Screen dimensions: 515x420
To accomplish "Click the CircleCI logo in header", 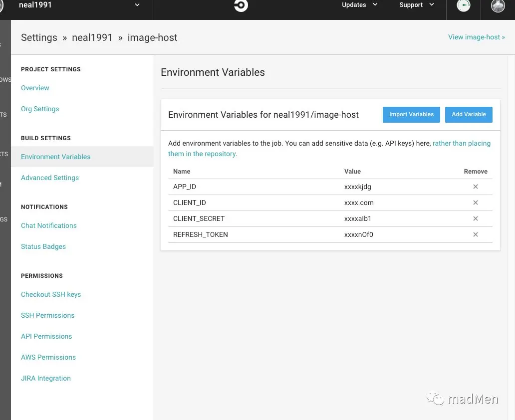I will pos(241,5).
